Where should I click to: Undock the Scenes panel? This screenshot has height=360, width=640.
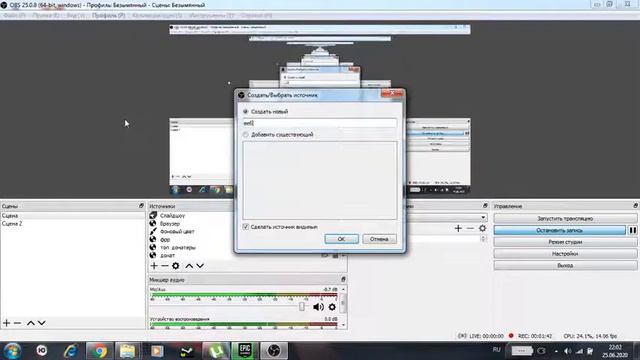[x=141, y=206]
